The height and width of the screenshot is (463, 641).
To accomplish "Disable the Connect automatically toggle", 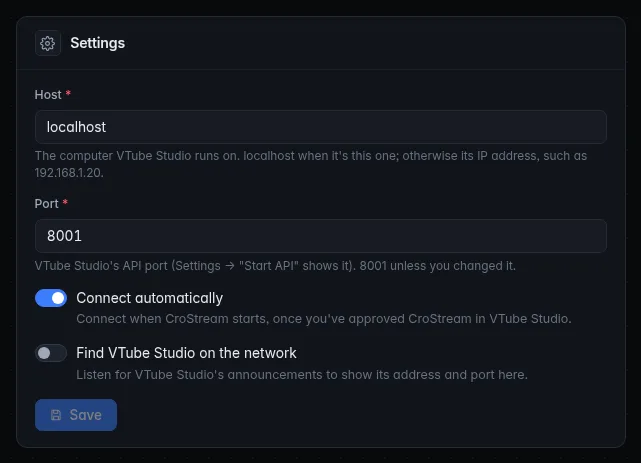I will (x=51, y=298).
